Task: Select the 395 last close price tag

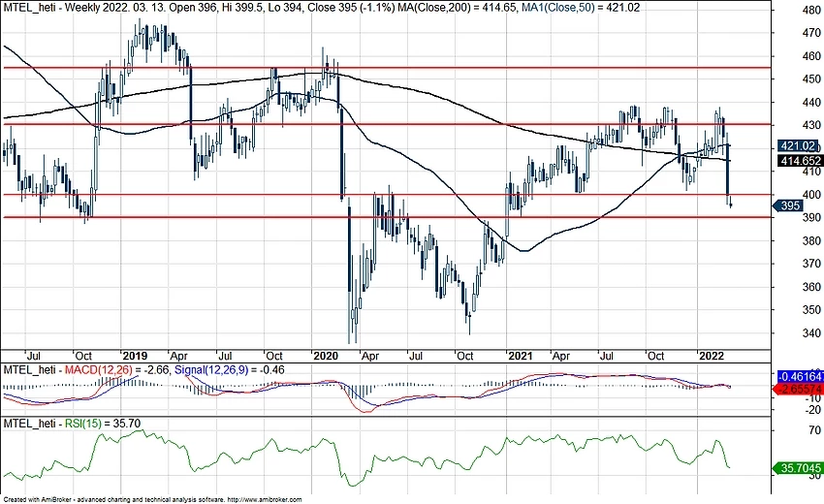Action: click(791, 205)
